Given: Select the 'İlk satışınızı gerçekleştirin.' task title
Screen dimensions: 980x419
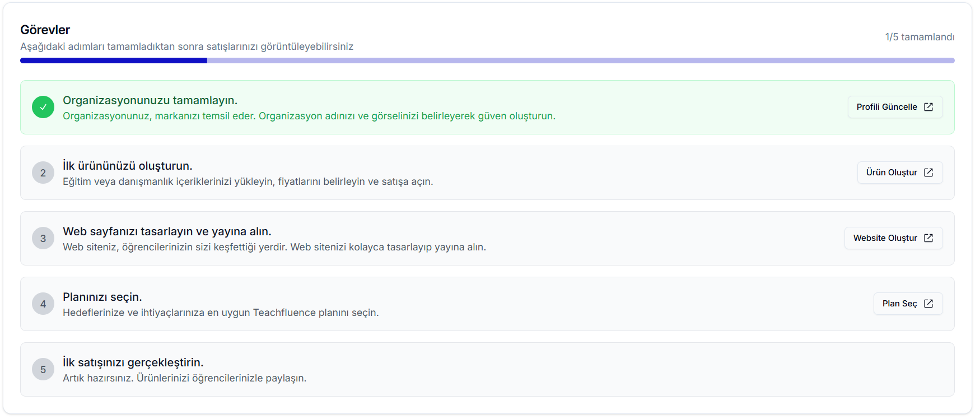Looking at the screenshot, I should (133, 362).
